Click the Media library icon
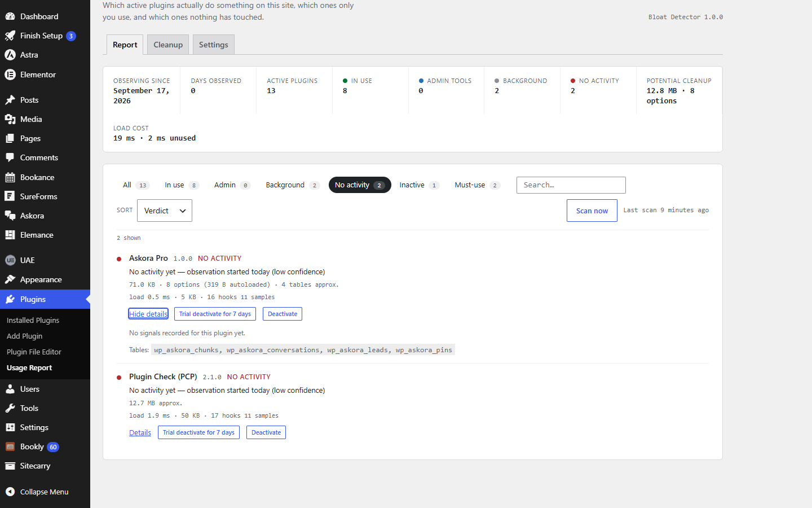Screen dimensions: 812x508 [10, 119]
